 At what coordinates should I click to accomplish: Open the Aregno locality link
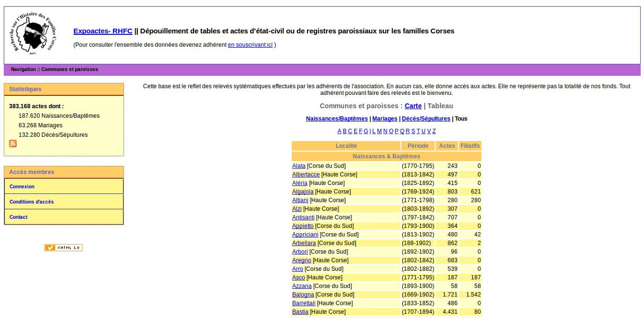pos(302,260)
